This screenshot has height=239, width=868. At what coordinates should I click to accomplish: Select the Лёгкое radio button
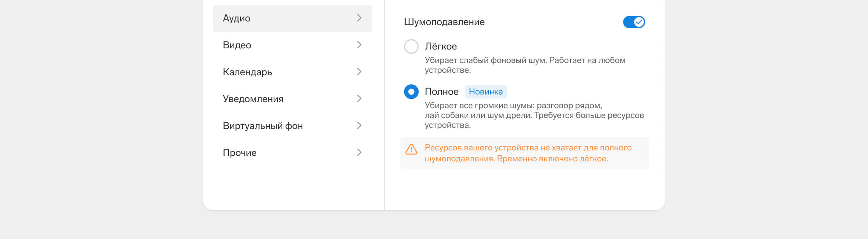(411, 46)
